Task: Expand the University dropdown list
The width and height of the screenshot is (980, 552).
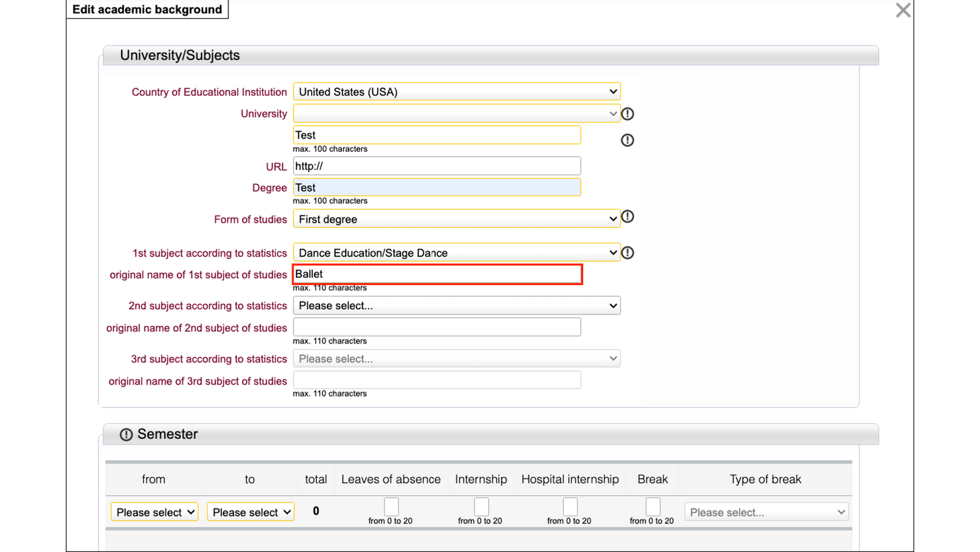Action: pos(456,114)
